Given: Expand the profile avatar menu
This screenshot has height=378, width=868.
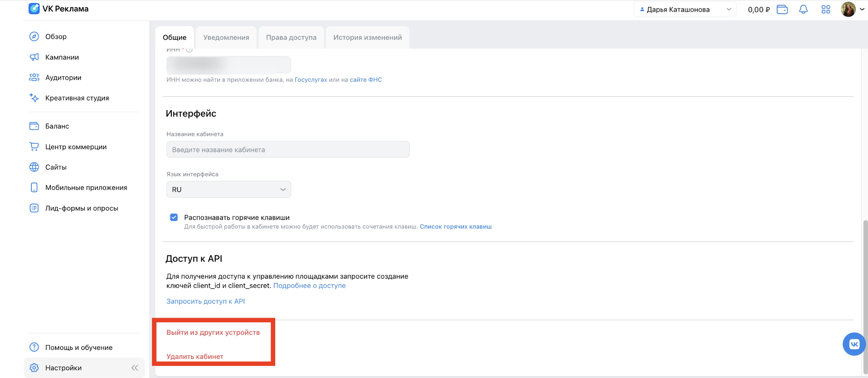Looking at the screenshot, I should (x=852, y=9).
